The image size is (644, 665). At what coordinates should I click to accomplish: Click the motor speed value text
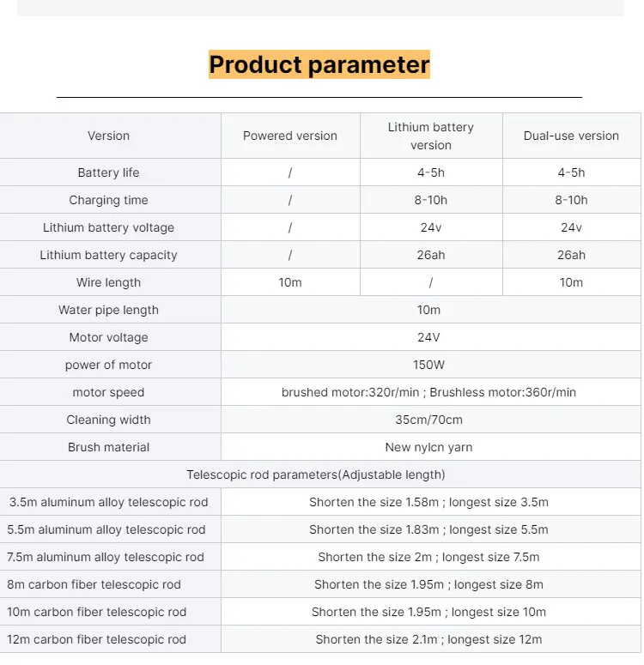pyautogui.click(x=428, y=392)
